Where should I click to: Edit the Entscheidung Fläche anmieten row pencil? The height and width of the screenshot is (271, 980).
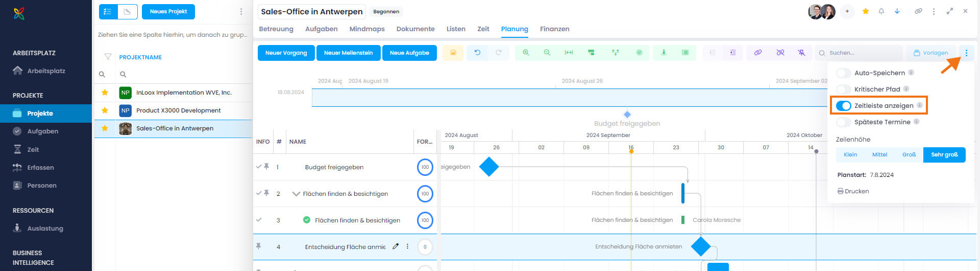[x=396, y=246]
